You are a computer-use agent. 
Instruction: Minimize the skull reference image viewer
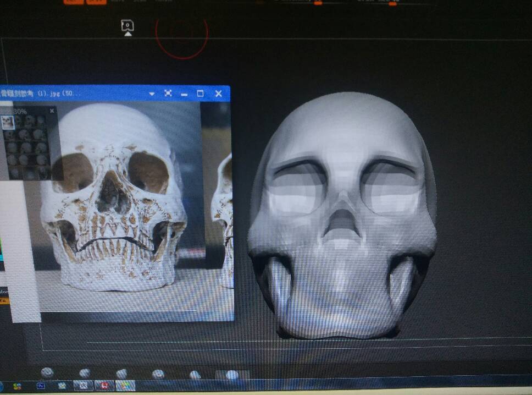point(184,95)
